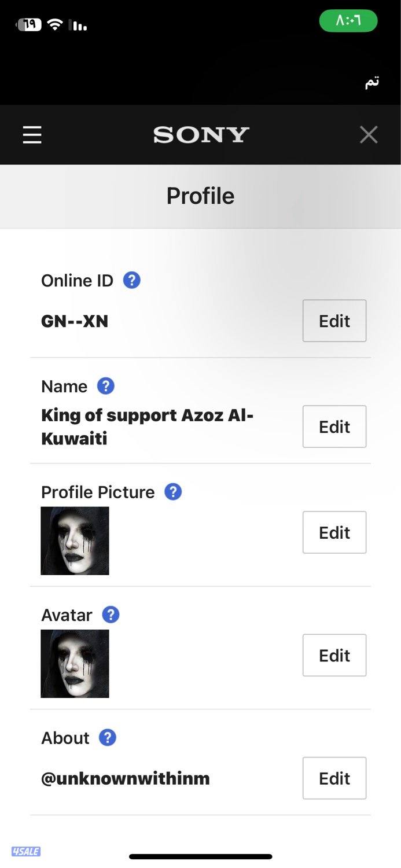Edit the Online ID GN--XN

(x=334, y=321)
